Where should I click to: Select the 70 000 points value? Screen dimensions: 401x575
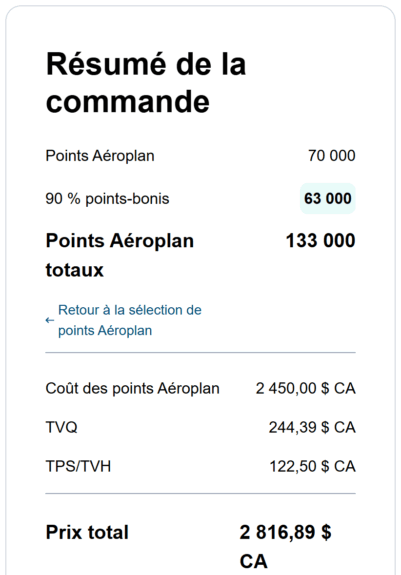click(x=331, y=156)
